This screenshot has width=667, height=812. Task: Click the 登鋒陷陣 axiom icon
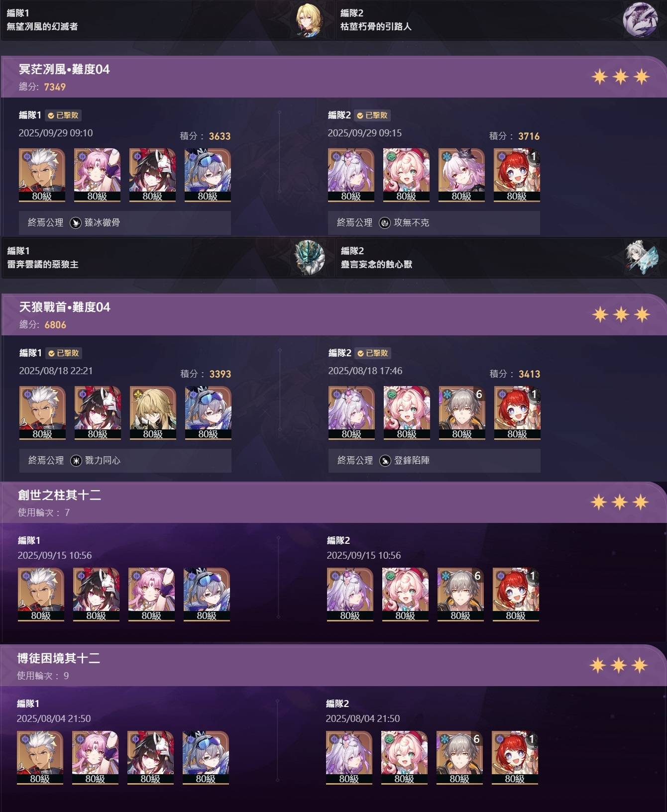[x=385, y=461]
